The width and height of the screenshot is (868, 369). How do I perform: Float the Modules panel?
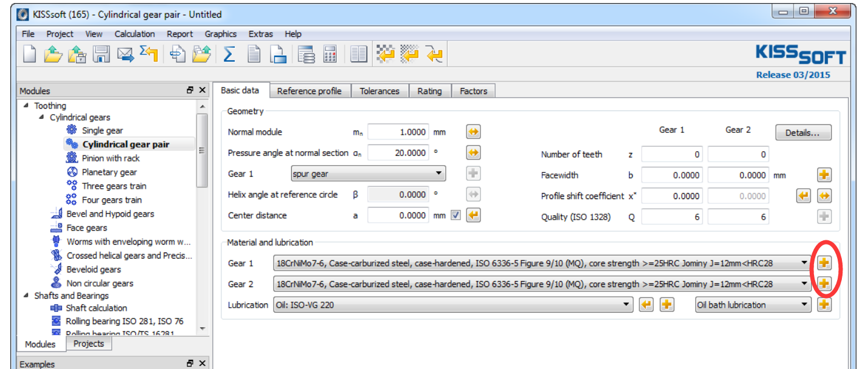[x=190, y=90]
